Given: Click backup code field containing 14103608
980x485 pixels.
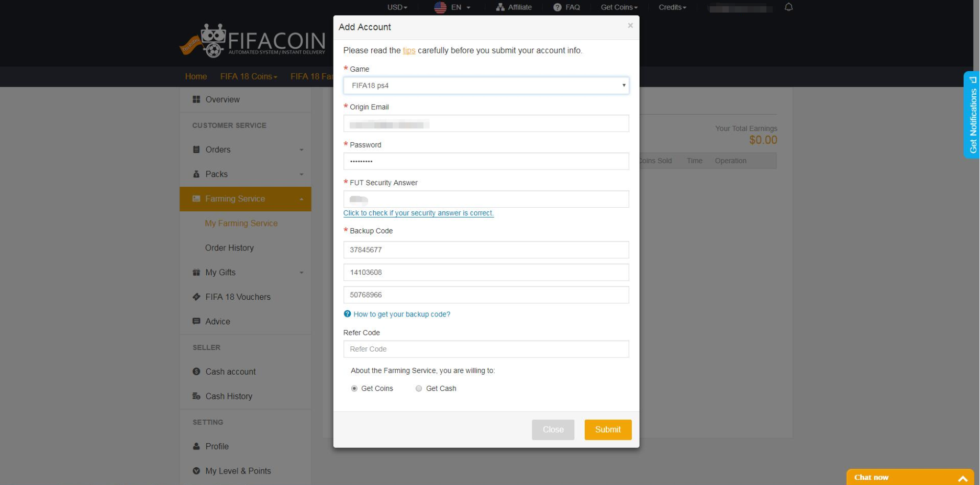Looking at the screenshot, I should tap(486, 272).
